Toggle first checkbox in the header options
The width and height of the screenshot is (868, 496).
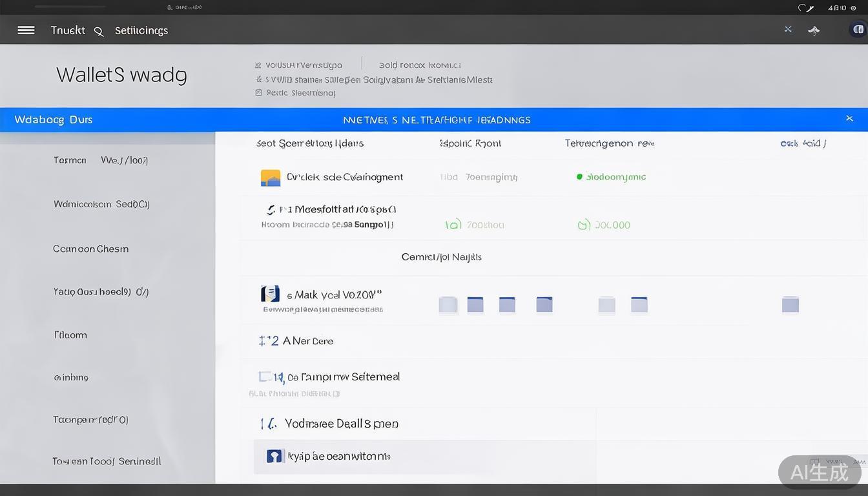[x=258, y=65]
